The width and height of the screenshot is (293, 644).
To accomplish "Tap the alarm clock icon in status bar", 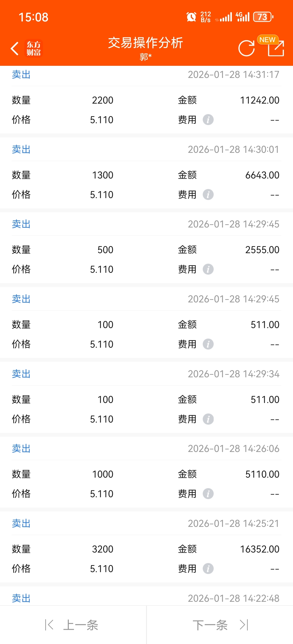I will tap(192, 17).
